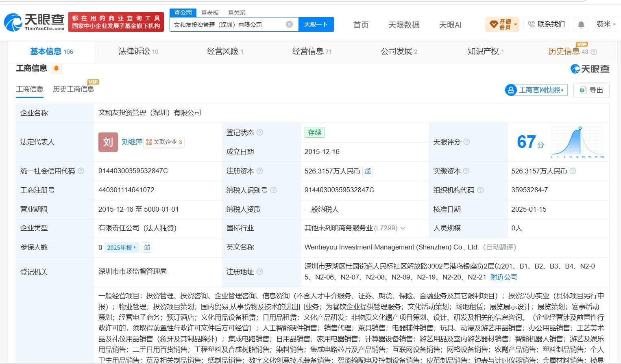
Task: Click the TianYan score distribution chart
Action: [577, 142]
